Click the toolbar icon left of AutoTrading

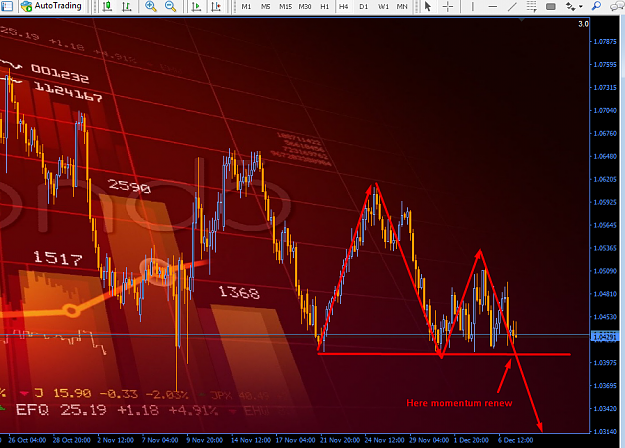[7, 6]
